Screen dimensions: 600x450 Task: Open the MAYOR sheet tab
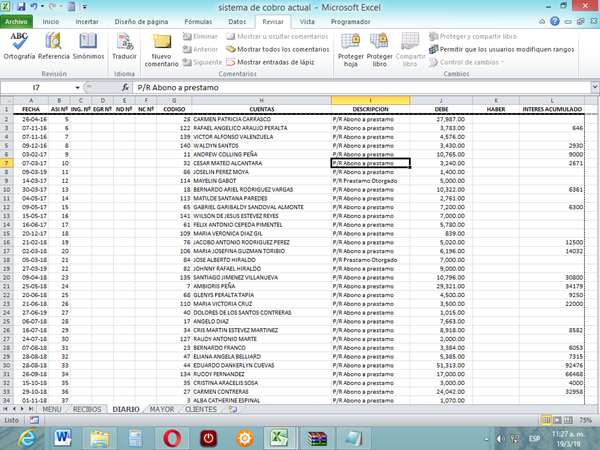161,409
